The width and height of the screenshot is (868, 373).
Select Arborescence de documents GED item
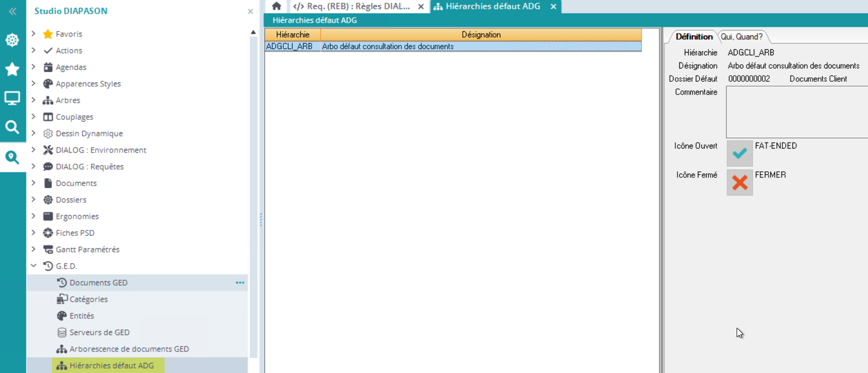click(x=129, y=349)
